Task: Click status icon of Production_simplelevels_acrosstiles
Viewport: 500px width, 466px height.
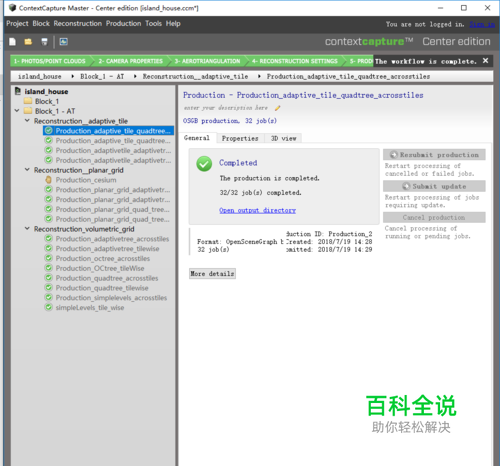Action: (49, 298)
